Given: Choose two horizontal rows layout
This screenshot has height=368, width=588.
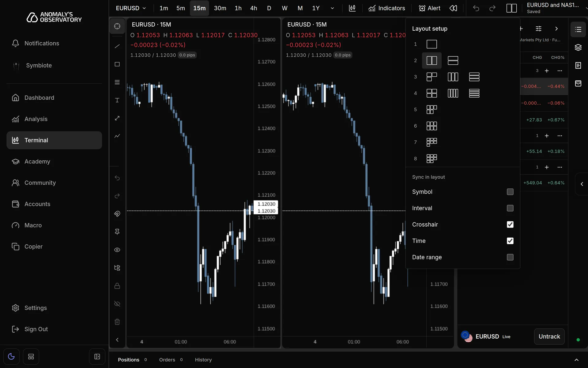Looking at the screenshot, I should point(453,60).
